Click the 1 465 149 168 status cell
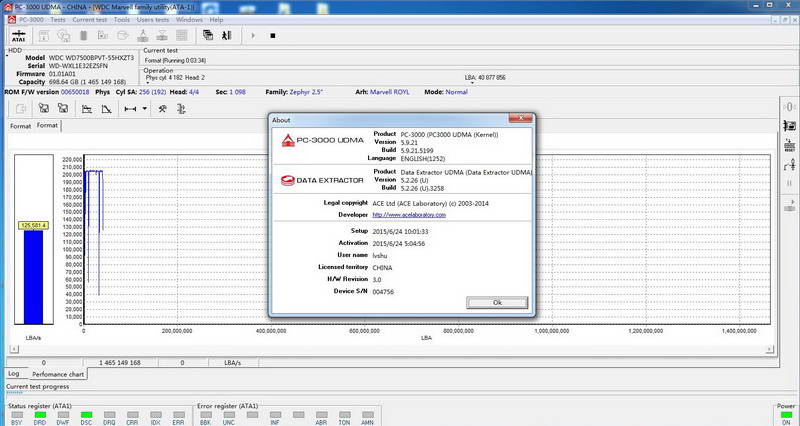 (120, 363)
